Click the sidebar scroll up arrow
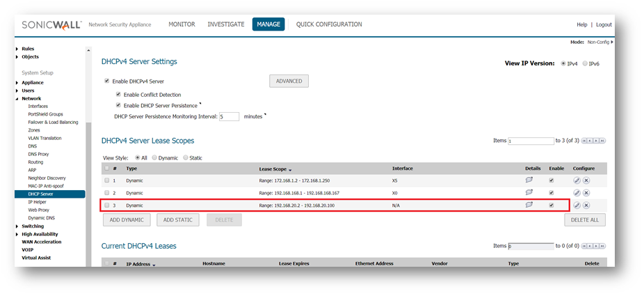The image size is (644, 296). [88, 51]
